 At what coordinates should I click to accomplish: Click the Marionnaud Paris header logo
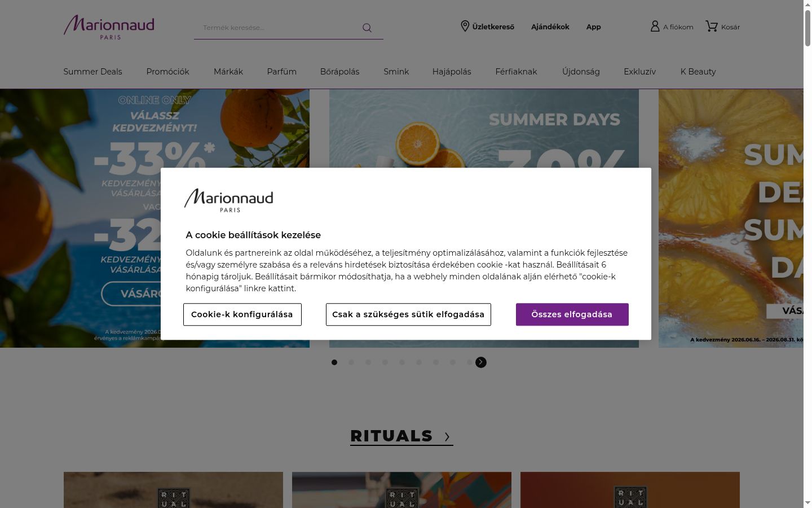[x=109, y=27]
